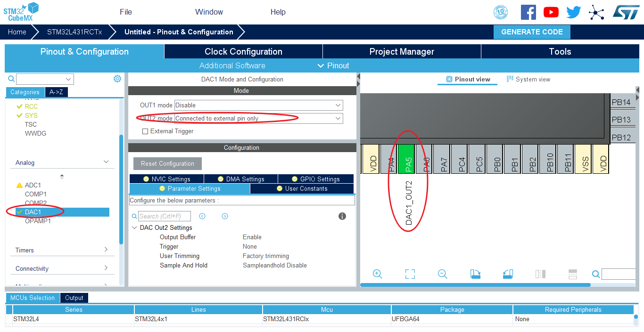Click the parameter search field
The height and width of the screenshot is (332, 644).
pyautogui.click(x=165, y=216)
